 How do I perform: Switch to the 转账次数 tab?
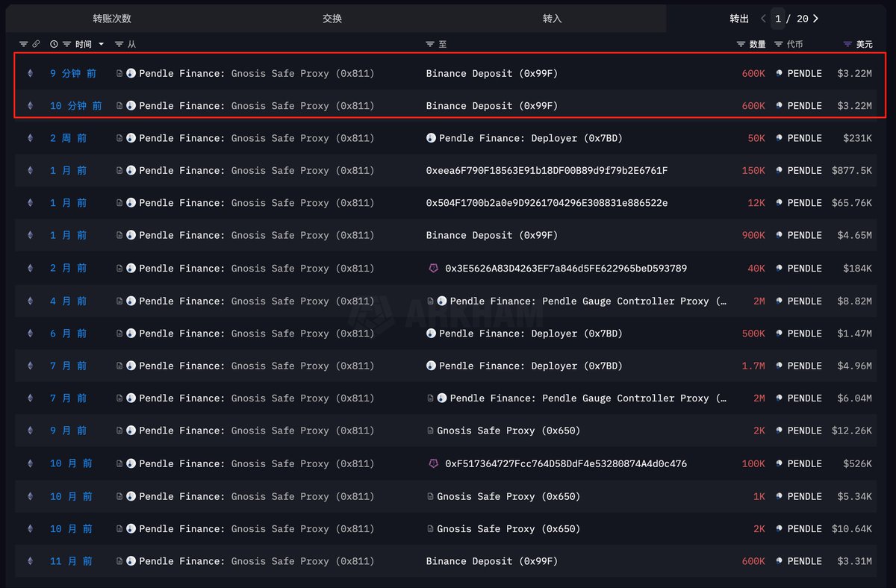112,19
